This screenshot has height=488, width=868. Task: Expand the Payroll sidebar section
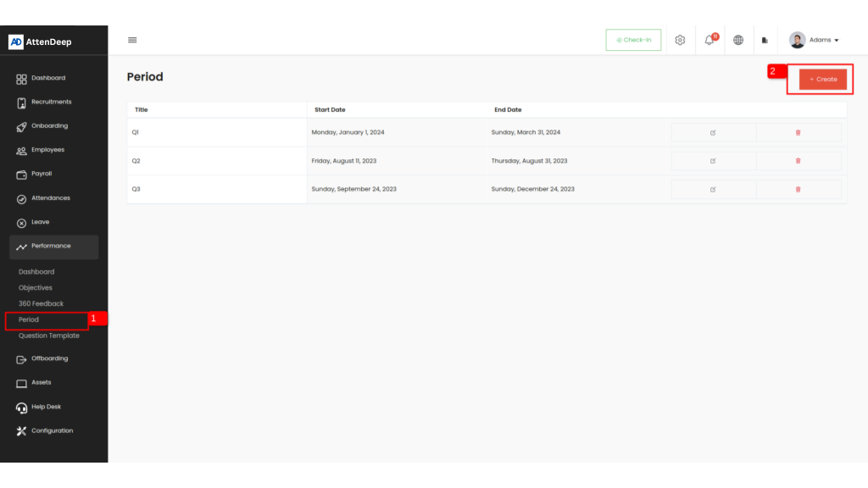click(42, 174)
